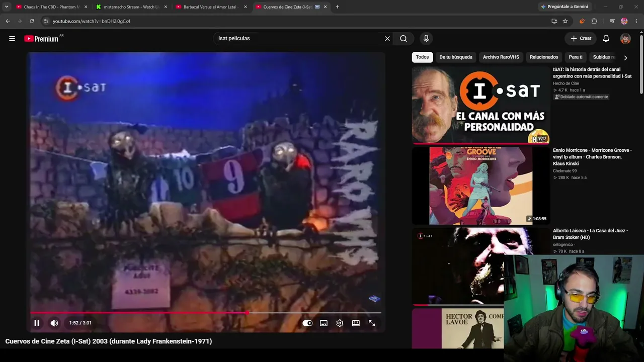644x362 pixels.
Task: Open the La Casa del Juez thumbnail
Action: [458, 266]
